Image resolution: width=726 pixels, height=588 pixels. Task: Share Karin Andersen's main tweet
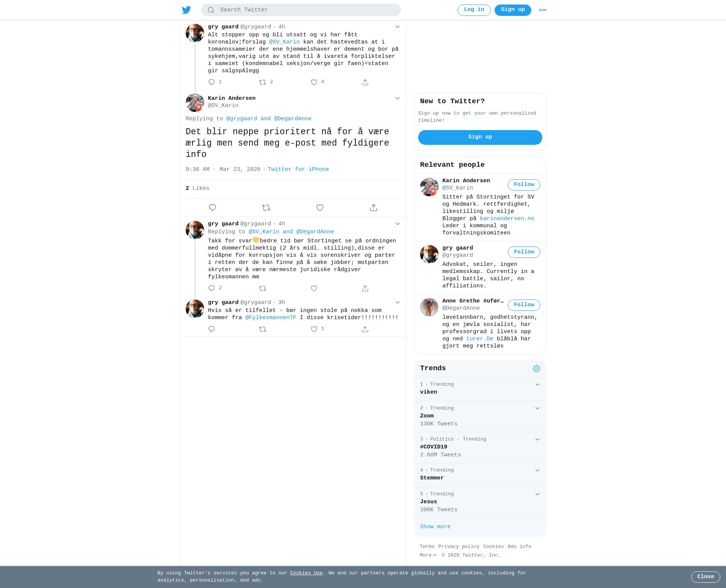coord(374,208)
